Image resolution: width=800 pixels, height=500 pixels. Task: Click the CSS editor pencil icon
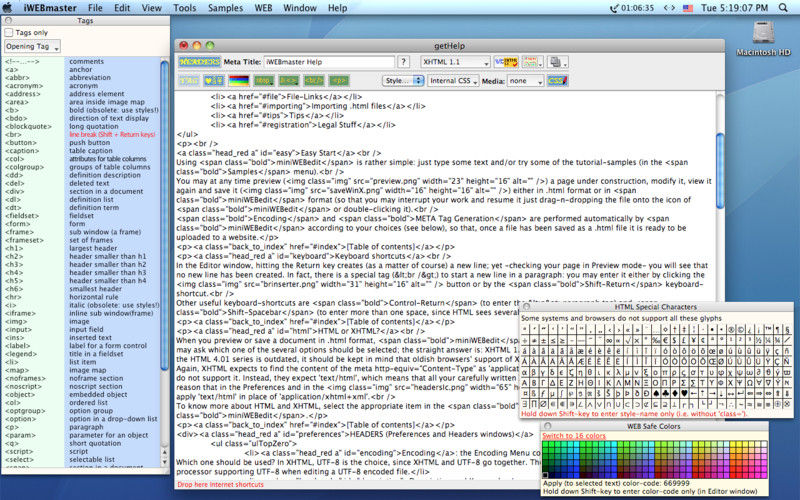[557, 81]
